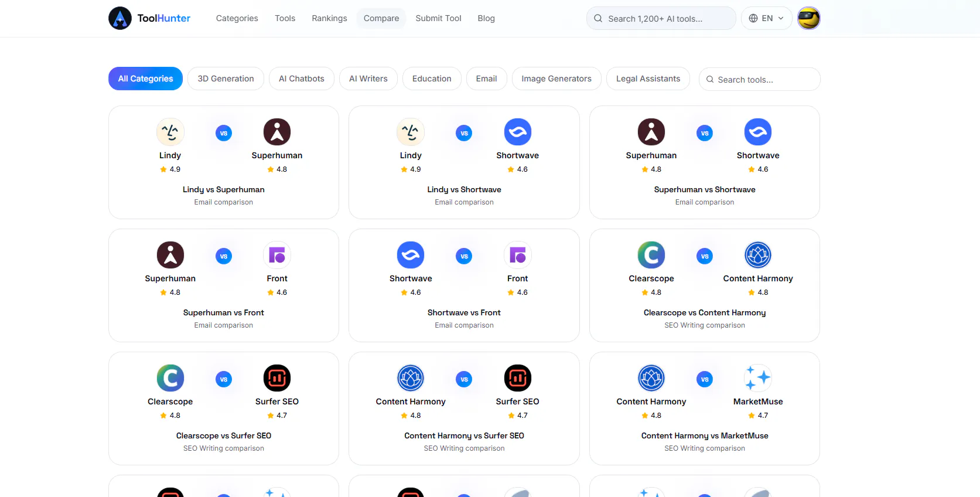Filter by Image Generators
The image size is (980, 497).
pyautogui.click(x=556, y=79)
